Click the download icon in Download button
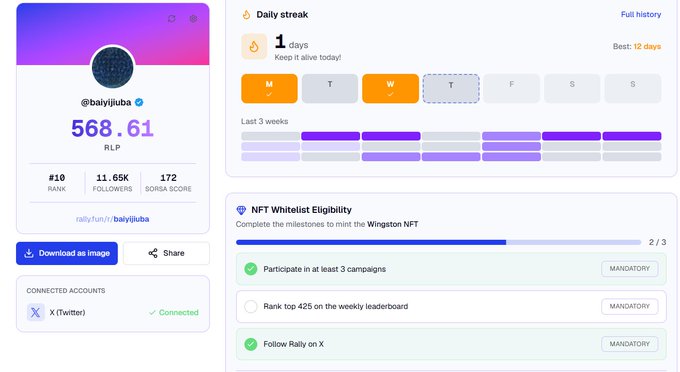 coord(29,253)
